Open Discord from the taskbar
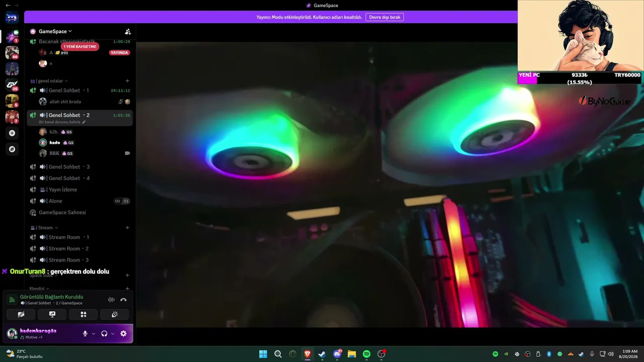The width and height of the screenshot is (644, 362). 337,354
